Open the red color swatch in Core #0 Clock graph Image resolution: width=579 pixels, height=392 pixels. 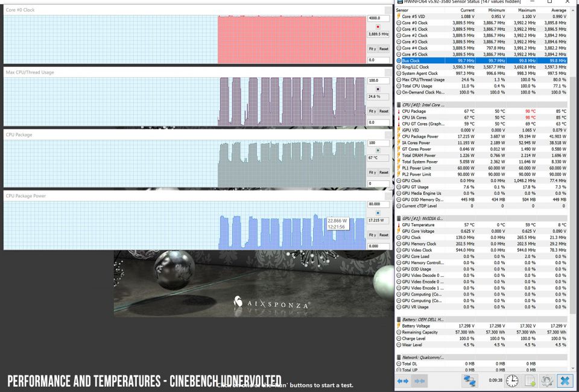[378, 27]
